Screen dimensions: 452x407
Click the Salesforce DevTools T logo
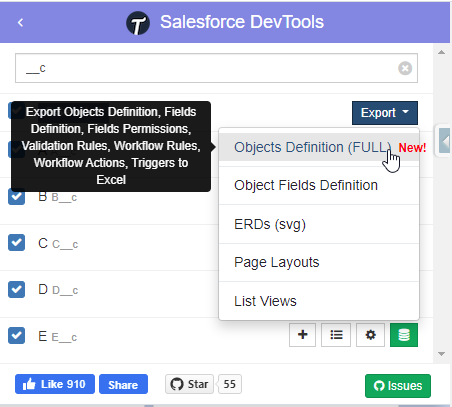(138, 23)
